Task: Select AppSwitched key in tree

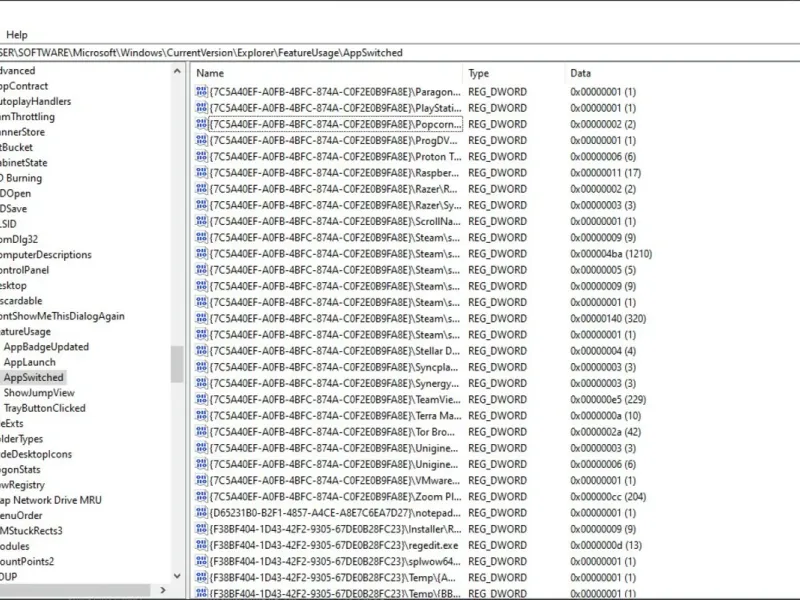Action: tap(34, 378)
